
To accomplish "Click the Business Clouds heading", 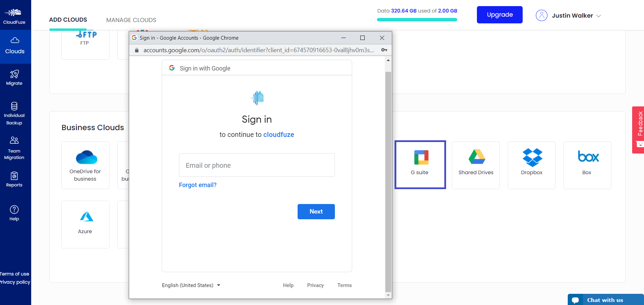I will pos(93,127).
